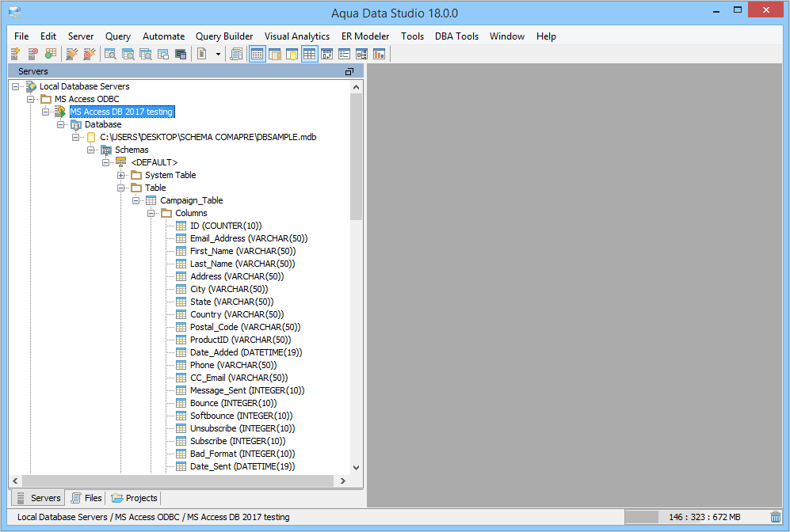This screenshot has width=790, height=532.
Task: Click the Connect server plug icon
Action: click(x=72, y=54)
